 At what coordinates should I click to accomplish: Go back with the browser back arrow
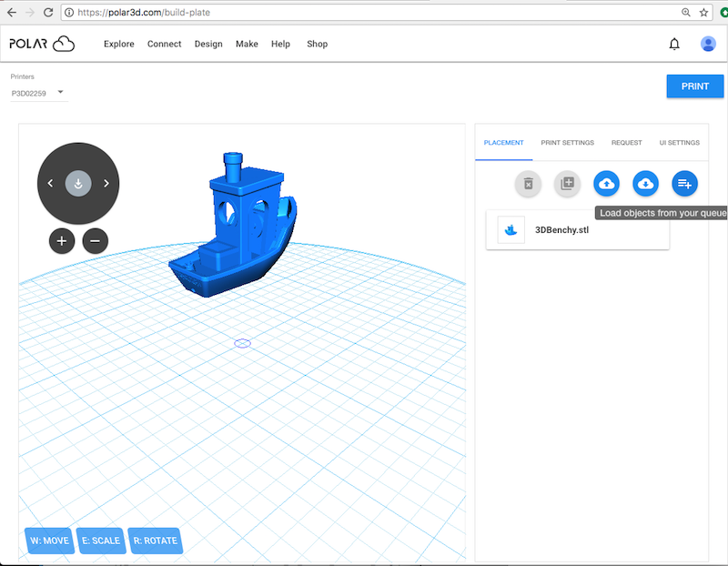click(12, 13)
